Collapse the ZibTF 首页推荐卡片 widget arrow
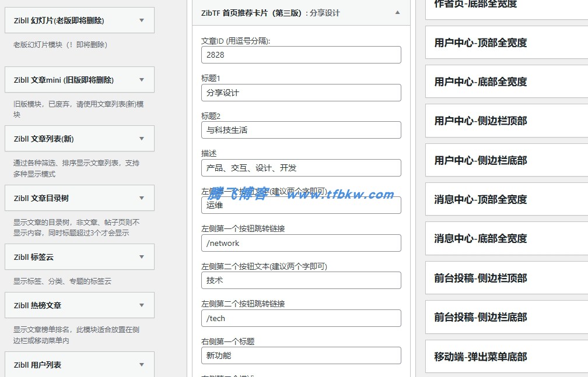The width and height of the screenshot is (588, 377). [397, 12]
